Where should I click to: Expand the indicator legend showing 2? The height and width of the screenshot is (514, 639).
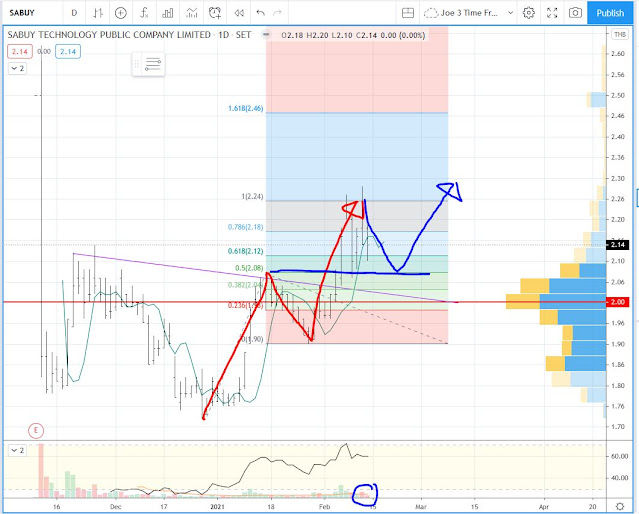(18, 68)
